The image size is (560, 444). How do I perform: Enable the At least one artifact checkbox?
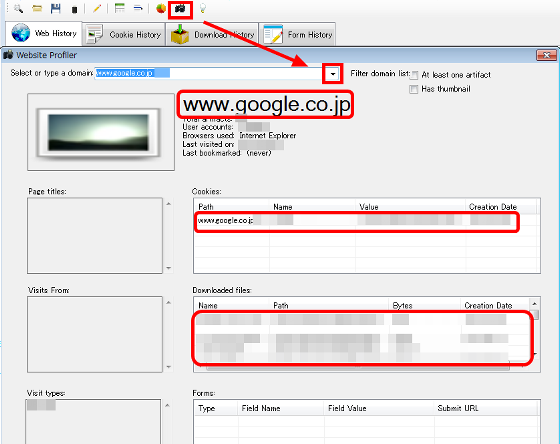(414, 75)
